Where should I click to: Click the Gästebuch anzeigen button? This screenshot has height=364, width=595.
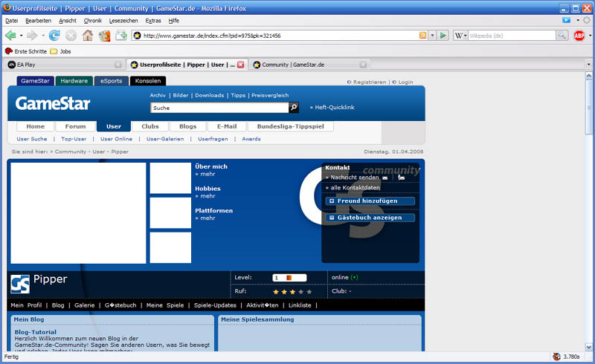click(x=370, y=218)
